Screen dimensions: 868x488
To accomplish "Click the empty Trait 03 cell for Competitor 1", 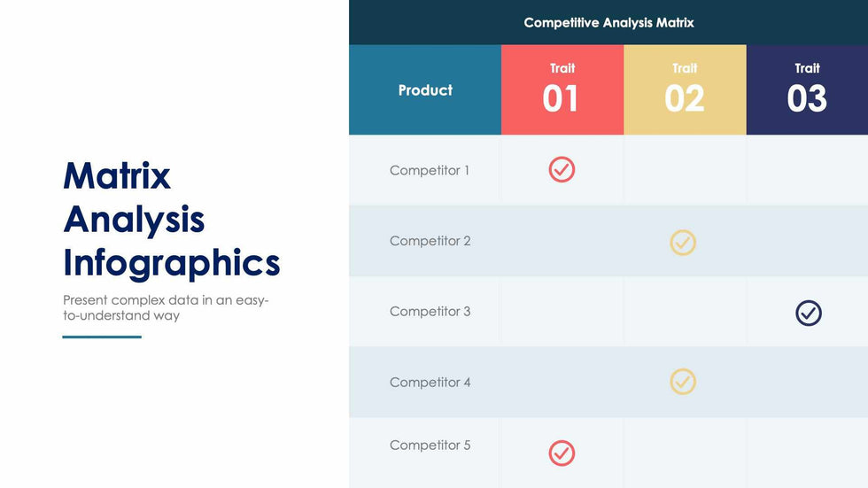I will click(x=807, y=170).
